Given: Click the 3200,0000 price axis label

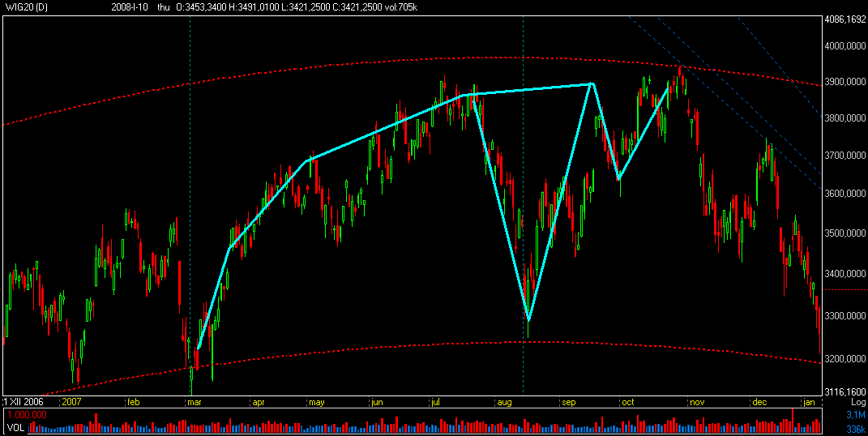Looking at the screenshot, I should (844, 358).
